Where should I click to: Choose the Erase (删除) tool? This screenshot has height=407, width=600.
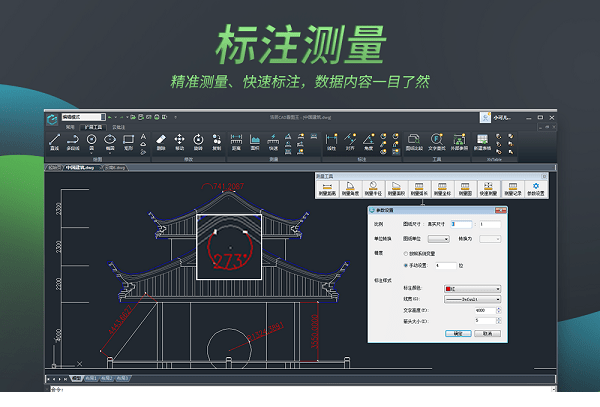click(161, 142)
